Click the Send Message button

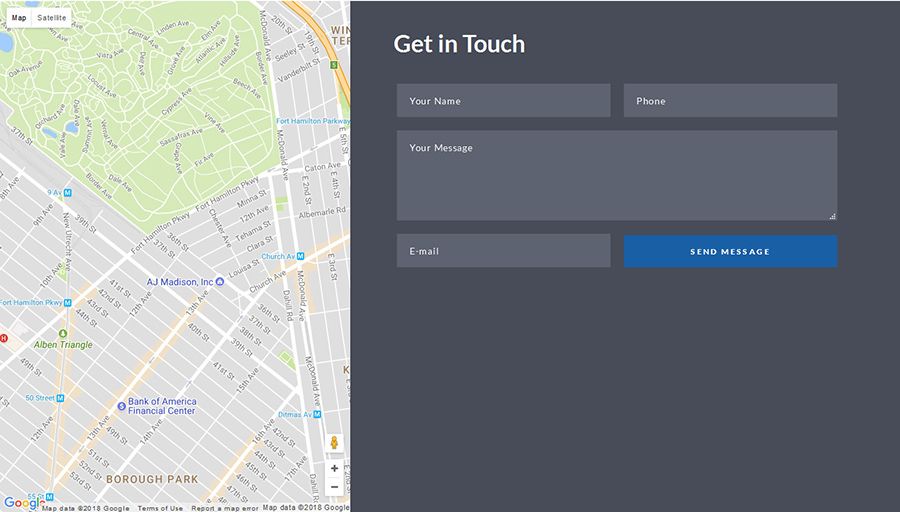point(730,251)
